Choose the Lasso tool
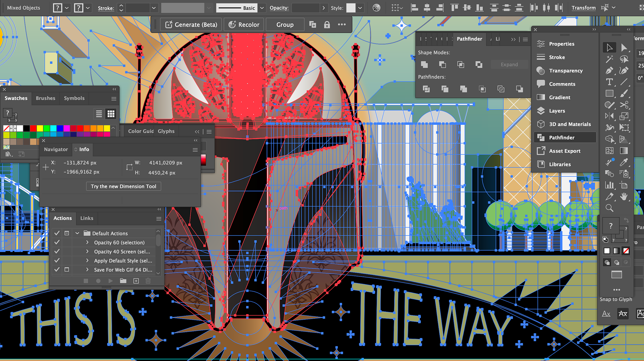Image resolution: width=644 pixels, height=361 pixels. 624,59
